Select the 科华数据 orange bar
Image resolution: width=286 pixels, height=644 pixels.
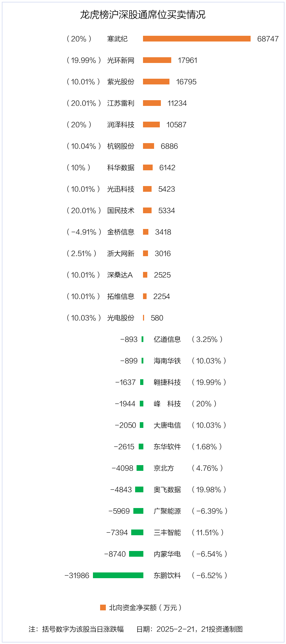pyautogui.click(x=148, y=167)
